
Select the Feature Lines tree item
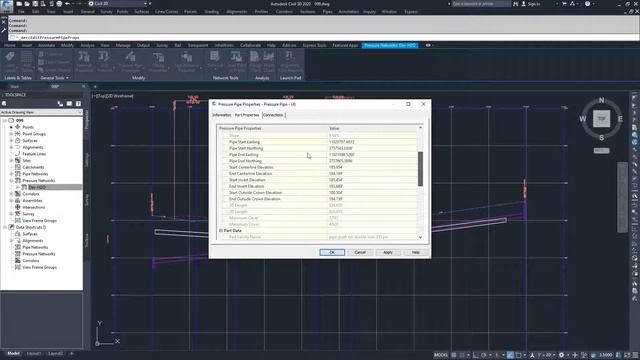(34, 154)
